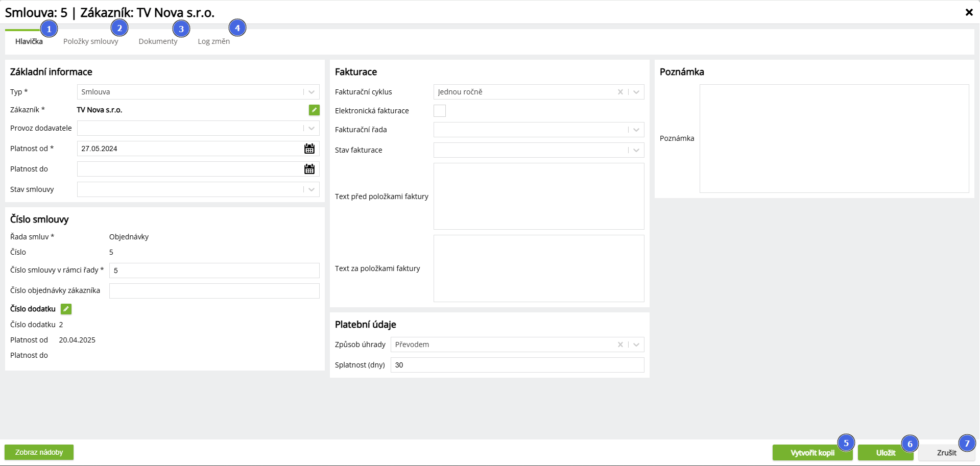Open the Fakturační řada dropdown

(636, 130)
